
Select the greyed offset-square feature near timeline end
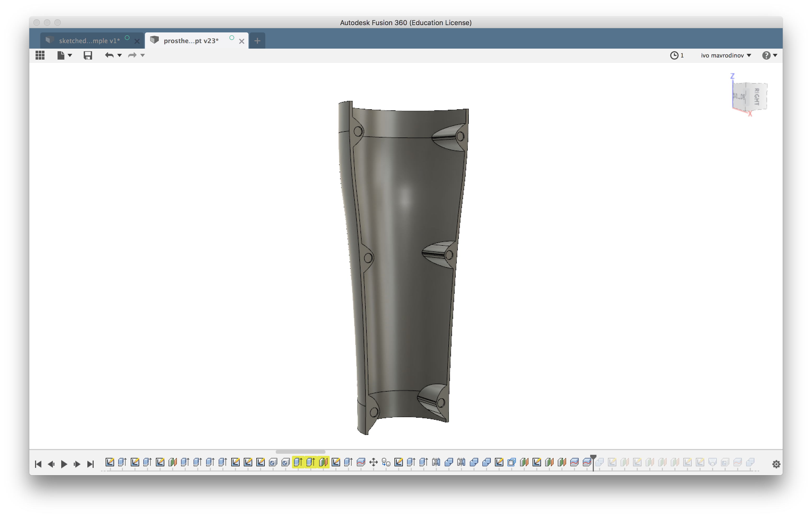click(x=725, y=462)
